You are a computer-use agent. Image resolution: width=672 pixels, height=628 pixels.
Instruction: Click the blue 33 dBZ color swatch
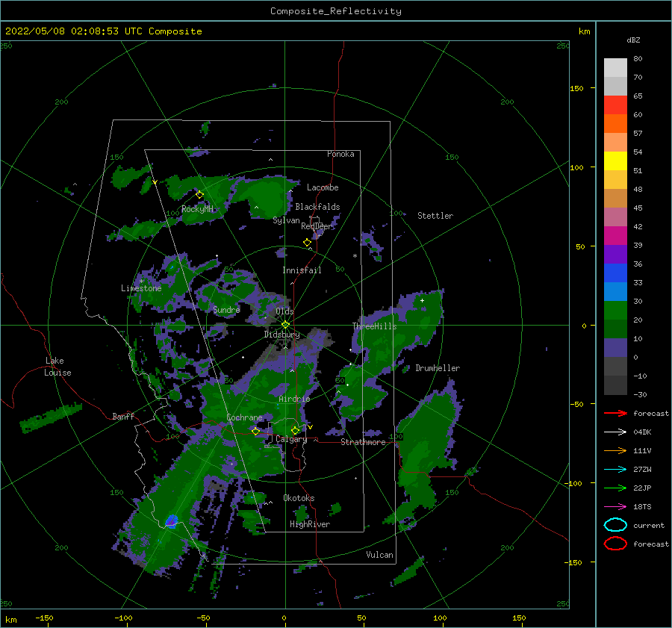tap(615, 273)
